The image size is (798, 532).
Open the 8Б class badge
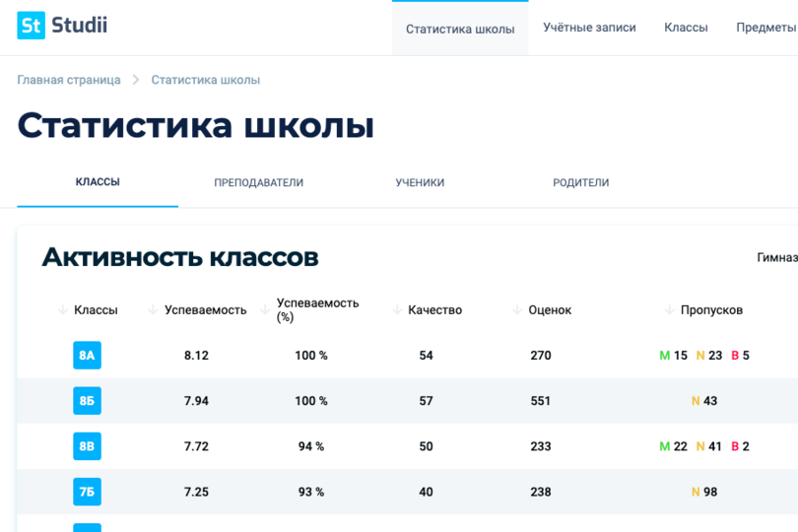87,401
